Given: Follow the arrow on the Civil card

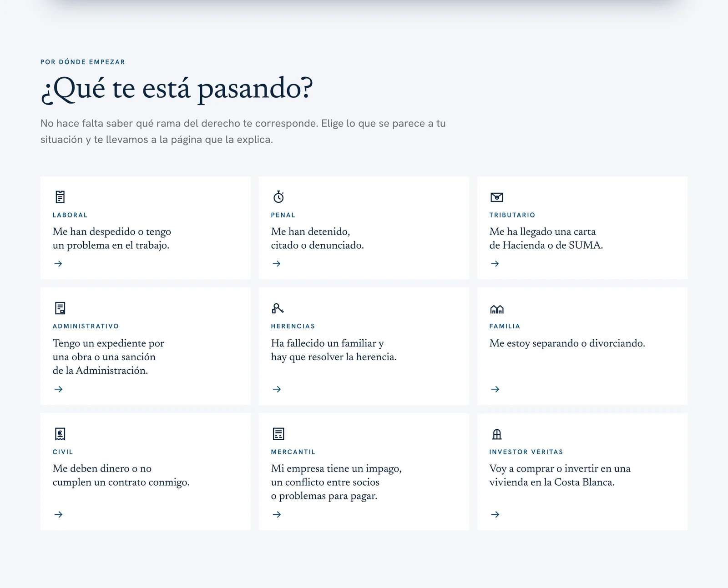Looking at the screenshot, I should 58,515.
